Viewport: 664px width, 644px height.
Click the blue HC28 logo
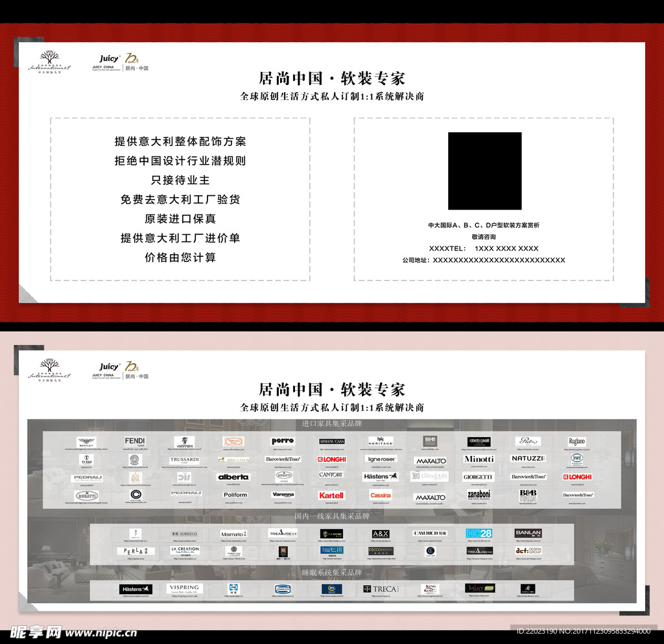479,533
